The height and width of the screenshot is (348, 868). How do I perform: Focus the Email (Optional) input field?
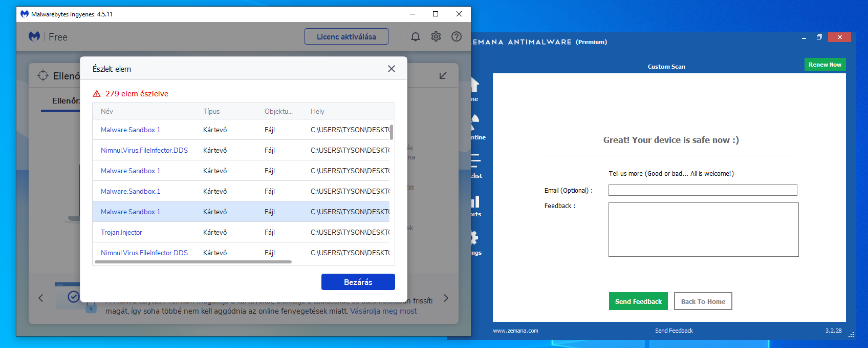coord(703,190)
